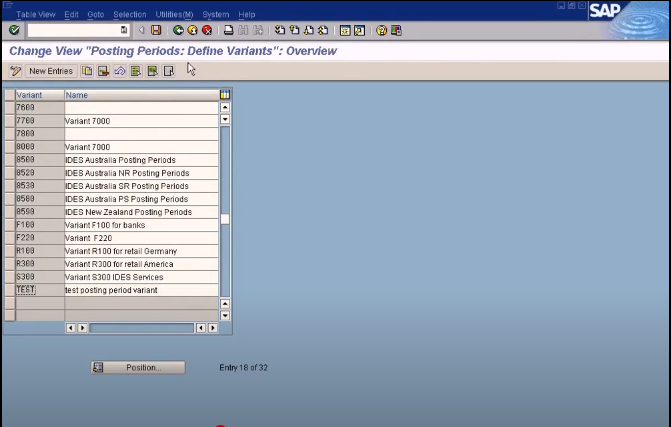Open the Goto menu
The height and width of the screenshot is (427, 671).
(x=96, y=14)
